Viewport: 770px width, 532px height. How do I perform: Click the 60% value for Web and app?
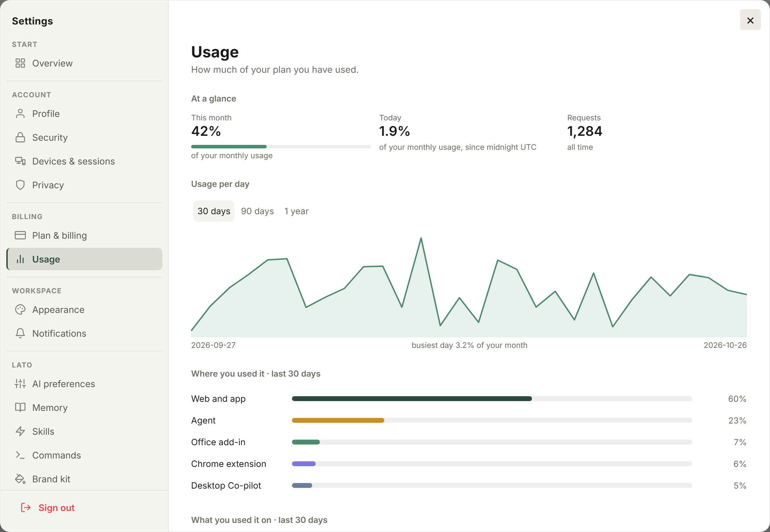pos(737,399)
